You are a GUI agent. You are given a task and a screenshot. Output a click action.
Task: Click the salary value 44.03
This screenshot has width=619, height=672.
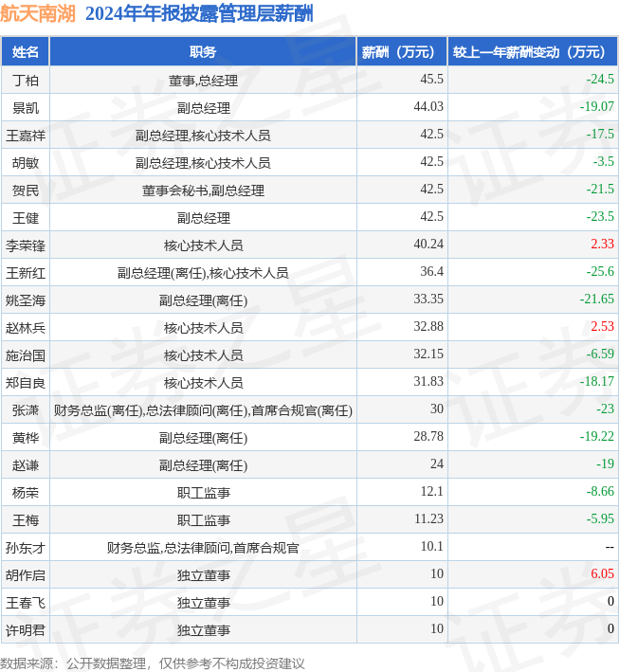click(x=428, y=107)
